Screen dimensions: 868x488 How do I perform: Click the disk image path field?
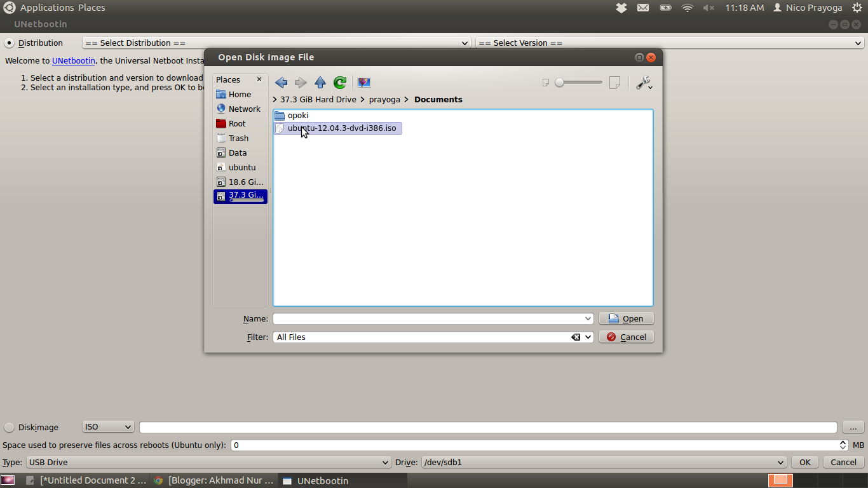488,428
